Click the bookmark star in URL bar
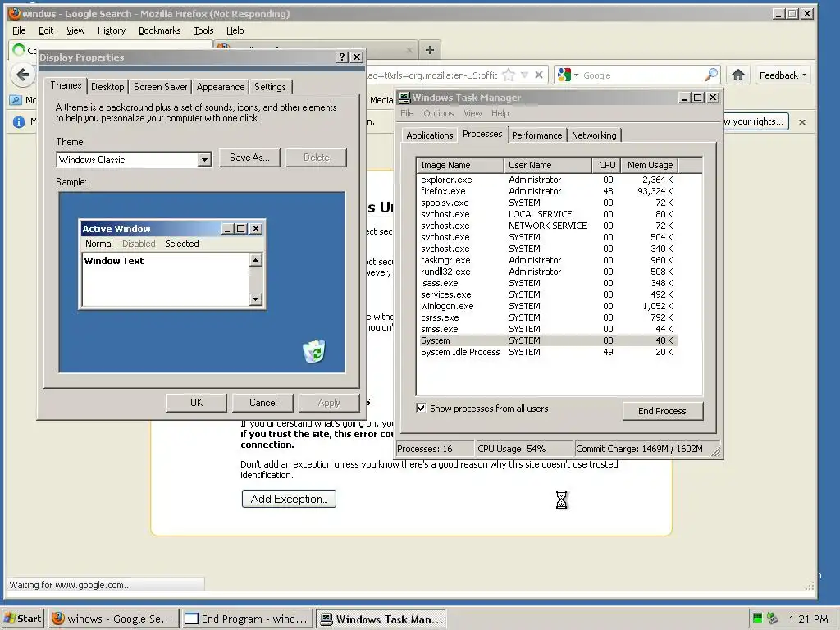This screenshot has height=630, width=840. [x=509, y=75]
